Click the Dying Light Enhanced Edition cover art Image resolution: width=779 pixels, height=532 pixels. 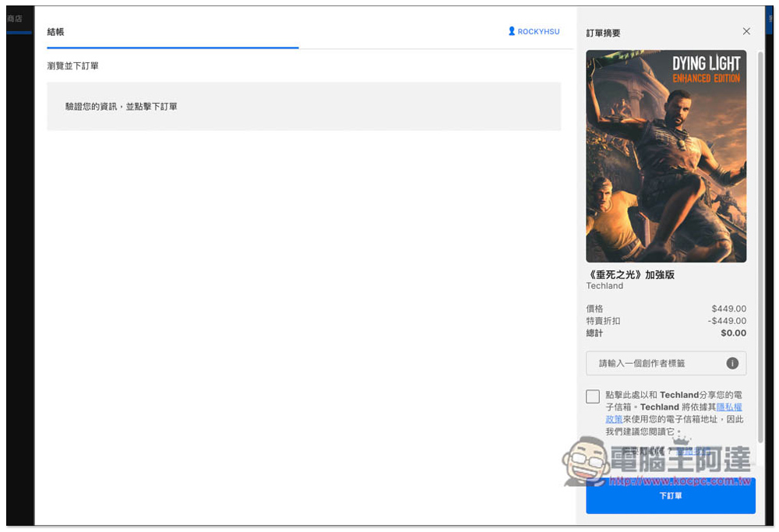click(666, 156)
